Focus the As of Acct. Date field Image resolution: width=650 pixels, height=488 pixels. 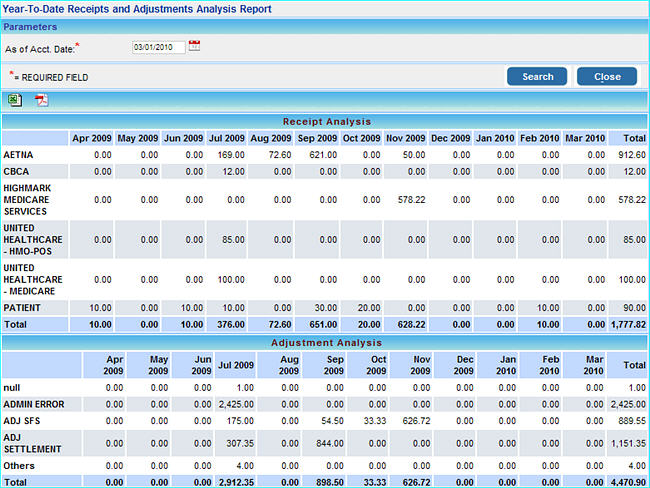tap(158, 47)
